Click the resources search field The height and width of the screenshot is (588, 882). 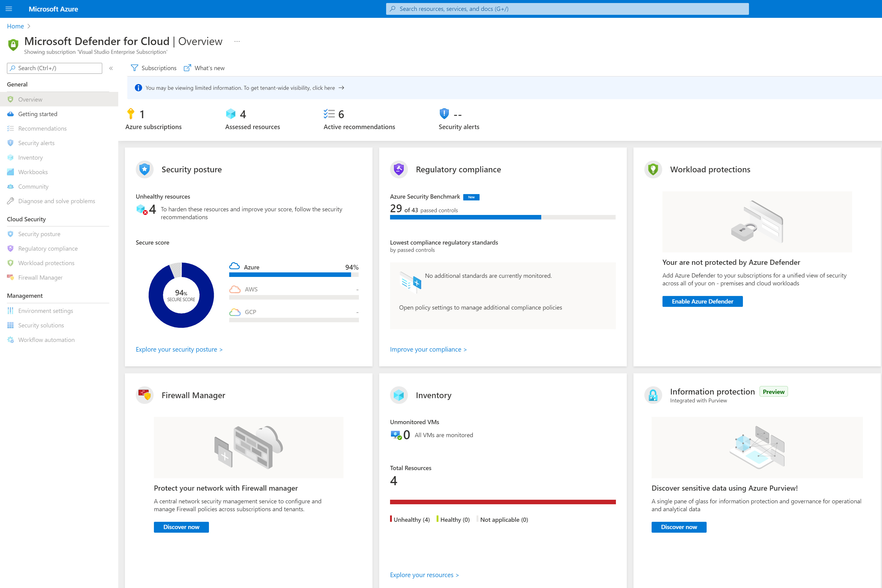tap(567, 9)
